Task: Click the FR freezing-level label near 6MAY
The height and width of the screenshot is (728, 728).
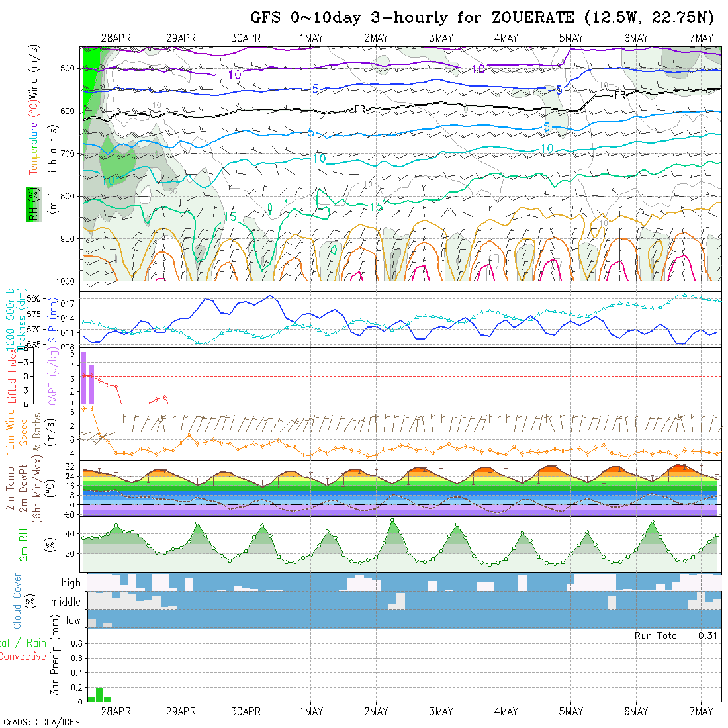Action: [x=619, y=95]
